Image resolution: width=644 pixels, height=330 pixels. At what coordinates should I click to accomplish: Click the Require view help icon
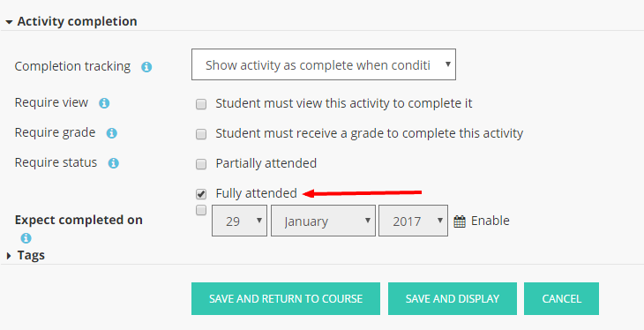point(104,103)
